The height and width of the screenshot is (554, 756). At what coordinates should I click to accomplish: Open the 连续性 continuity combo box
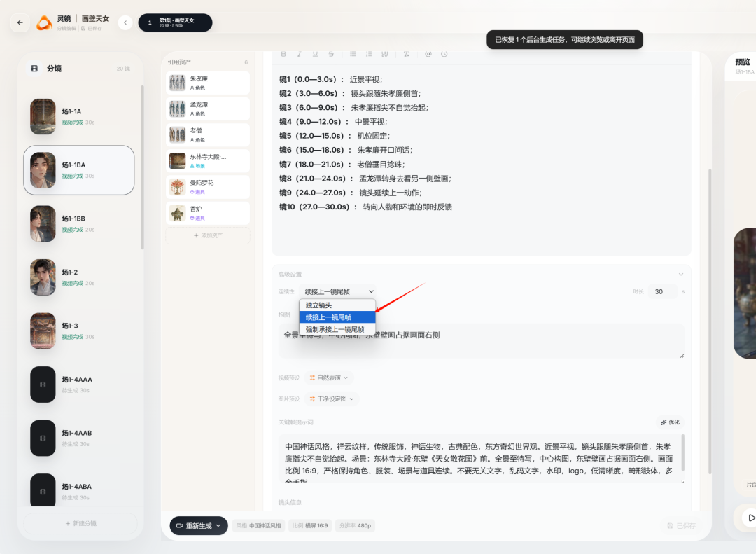(338, 291)
